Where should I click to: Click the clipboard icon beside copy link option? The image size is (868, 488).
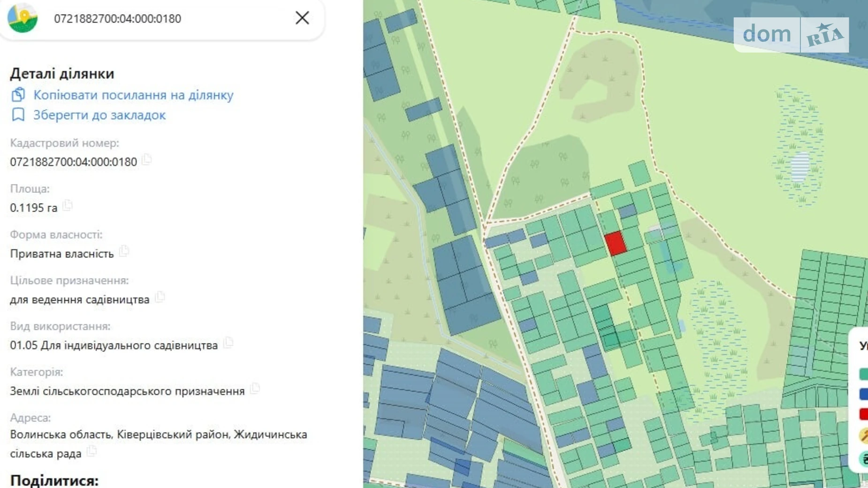point(18,95)
